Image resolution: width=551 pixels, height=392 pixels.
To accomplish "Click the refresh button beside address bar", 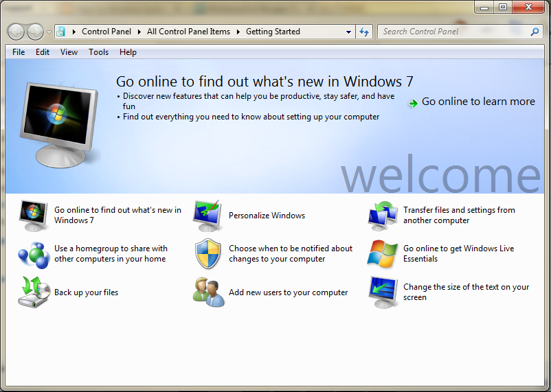I will tap(364, 32).
